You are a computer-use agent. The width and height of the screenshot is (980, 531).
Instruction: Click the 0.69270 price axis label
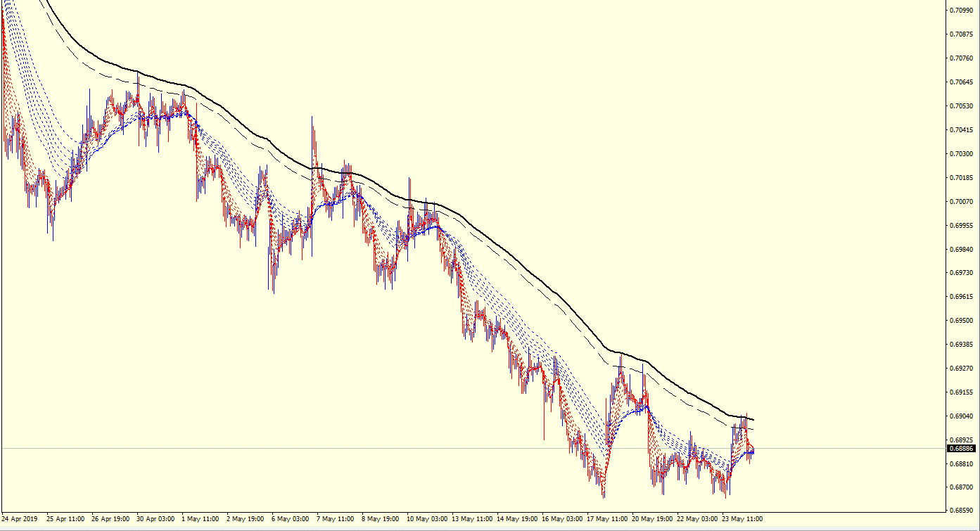pyautogui.click(x=960, y=369)
